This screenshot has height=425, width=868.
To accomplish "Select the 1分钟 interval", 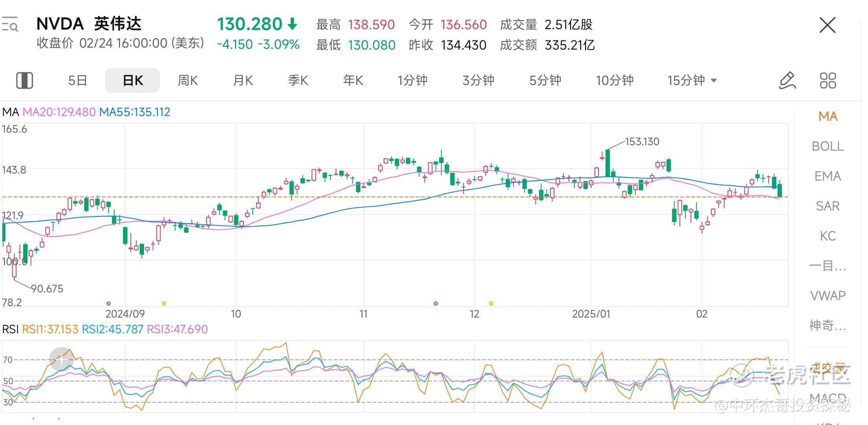I will click(x=412, y=80).
